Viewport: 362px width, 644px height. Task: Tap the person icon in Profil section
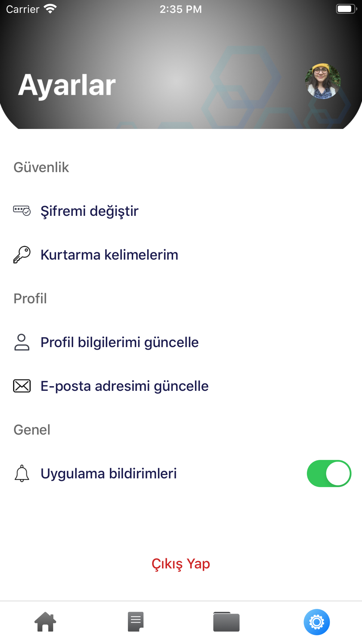point(22,342)
